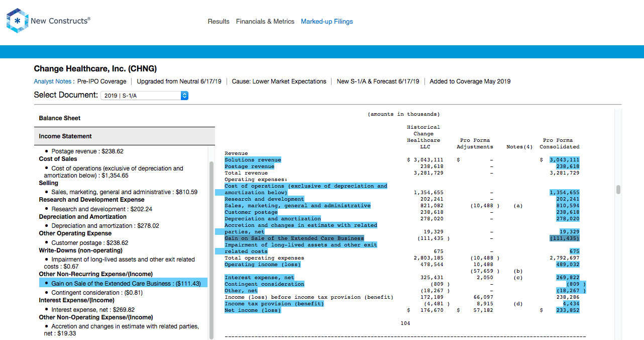Click highlighted 'Operating income (loss)' label
The image size is (644, 340).
(263, 265)
